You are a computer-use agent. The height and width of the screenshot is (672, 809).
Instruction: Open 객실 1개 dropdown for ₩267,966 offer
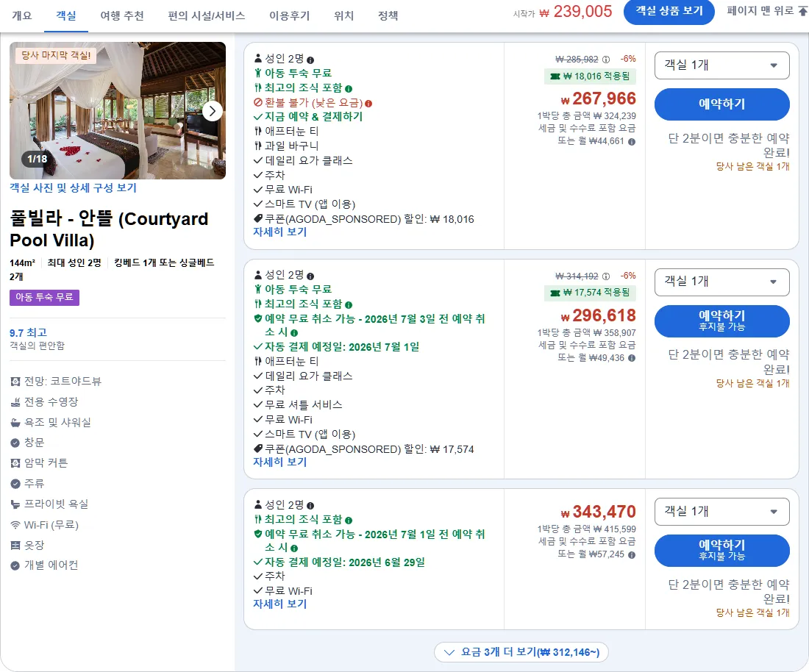[x=721, y=65]
